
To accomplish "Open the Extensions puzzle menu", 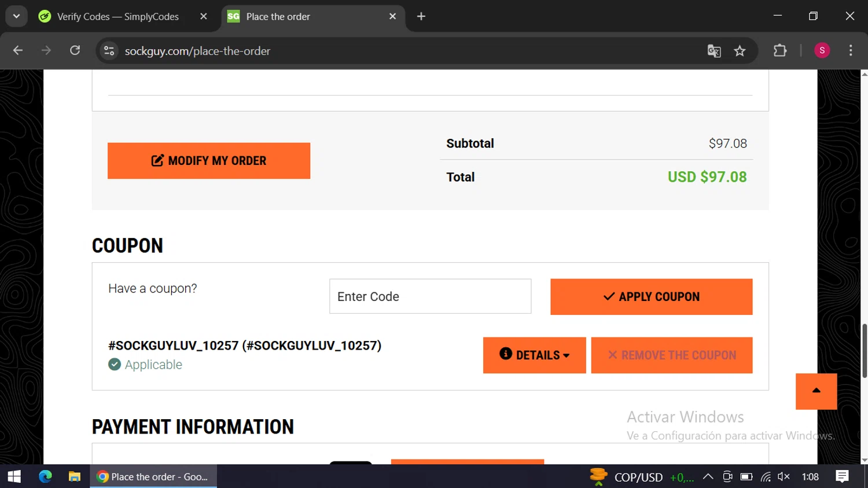I will click(x=780, y=51).
